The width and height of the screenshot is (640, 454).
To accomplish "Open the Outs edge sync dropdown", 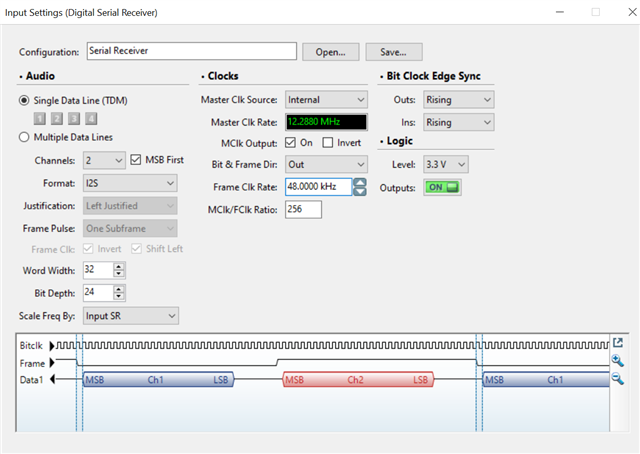I will pyautogui.click(x=459, y=100).
